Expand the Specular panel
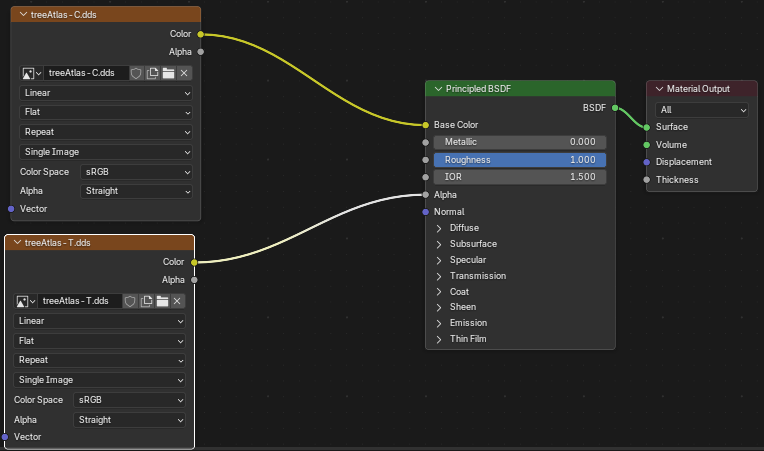 tap(439, 260)
